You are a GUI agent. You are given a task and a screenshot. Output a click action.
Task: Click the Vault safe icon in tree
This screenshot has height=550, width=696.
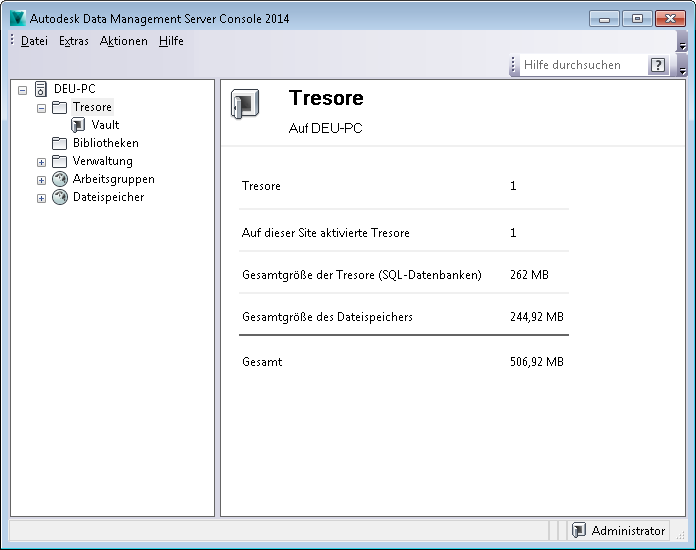(x=78, y=125)
